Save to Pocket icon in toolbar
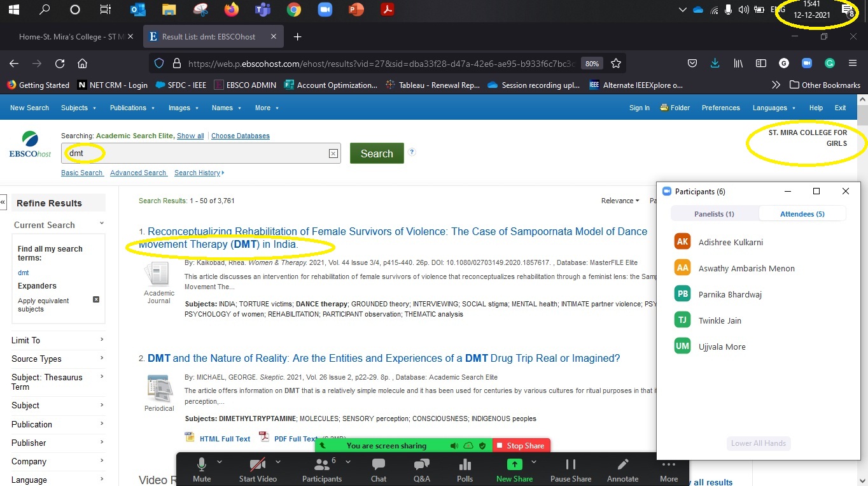Image resolution: width=868 pixels, height=486 pixels. click(692, 63)
